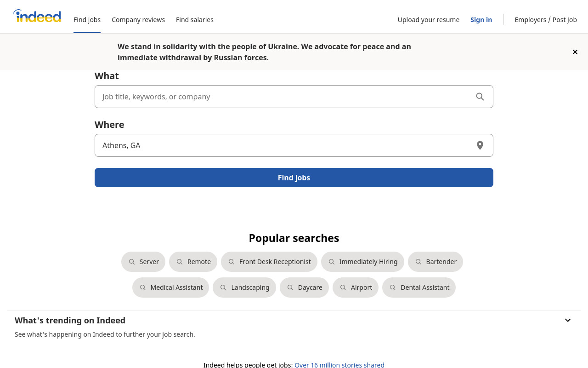The height and width of the screenshot is (368, 588).
Task: Choose the Remote popular search
Action: click(x=193, y=262)
